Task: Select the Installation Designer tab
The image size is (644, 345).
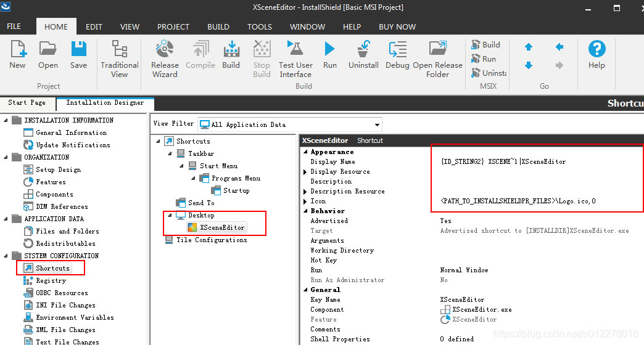Action: coord(105,102)
